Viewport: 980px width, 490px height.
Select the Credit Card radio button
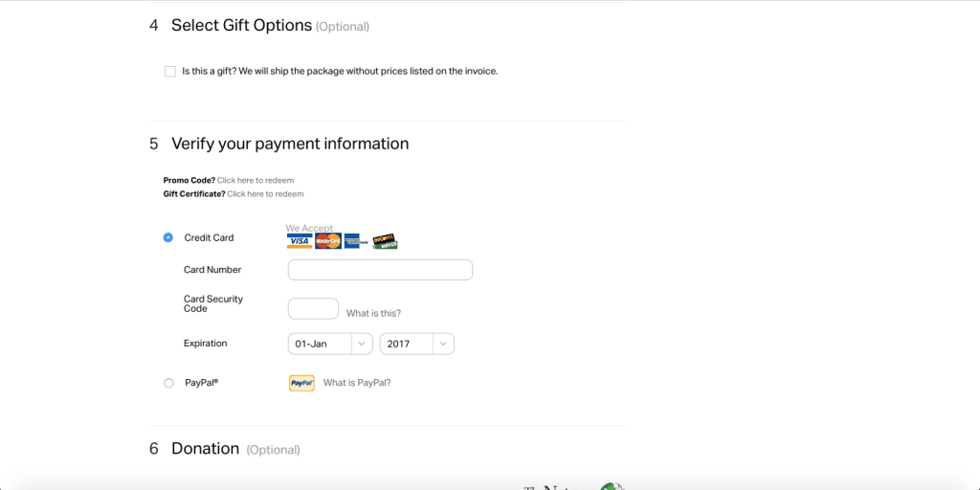click(x=168, y=237)
